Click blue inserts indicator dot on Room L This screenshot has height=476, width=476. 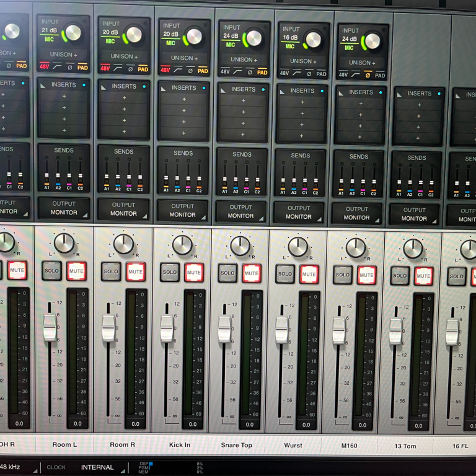84,85
